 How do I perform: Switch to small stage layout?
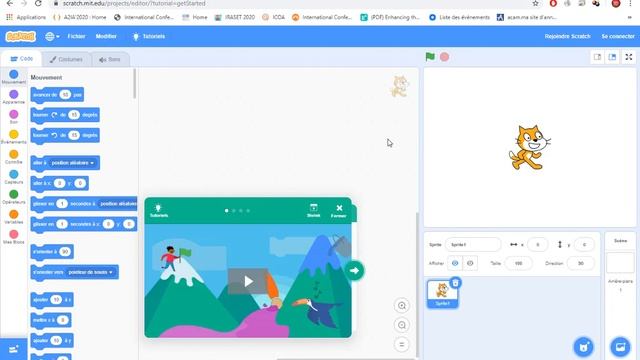(597, 57)
